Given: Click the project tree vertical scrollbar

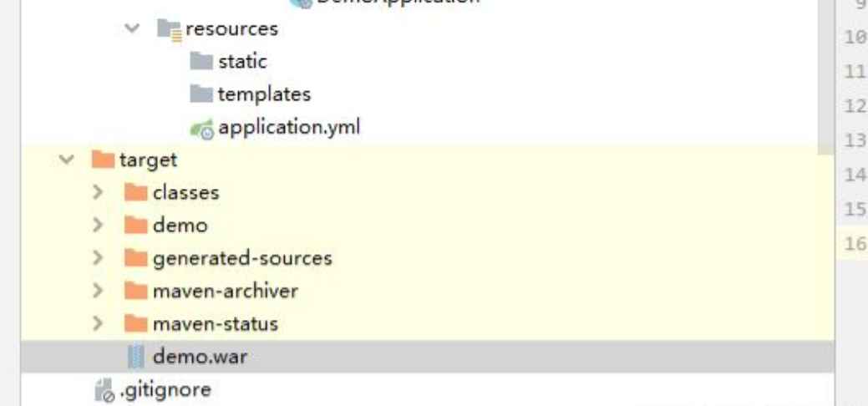Looking at the screenshot, I should (826, 78).
